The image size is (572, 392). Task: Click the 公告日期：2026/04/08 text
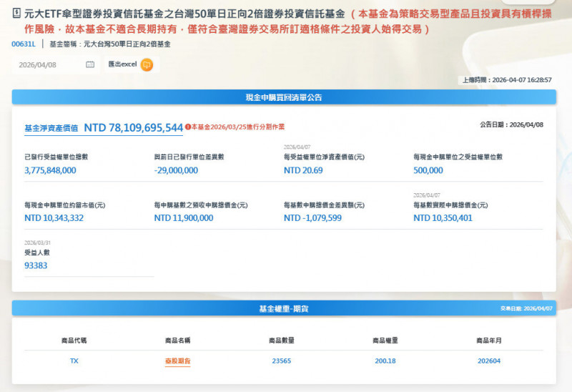(511, 124)
